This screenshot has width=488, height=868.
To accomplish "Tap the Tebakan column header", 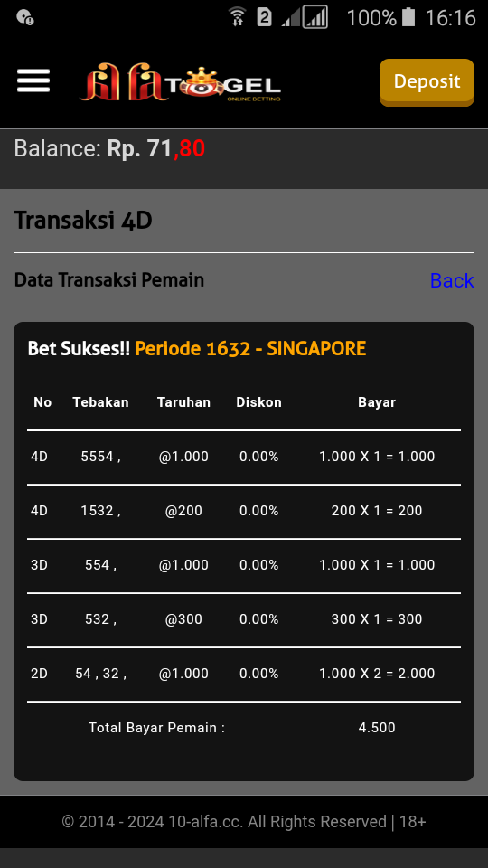I will tap(100, 402).
